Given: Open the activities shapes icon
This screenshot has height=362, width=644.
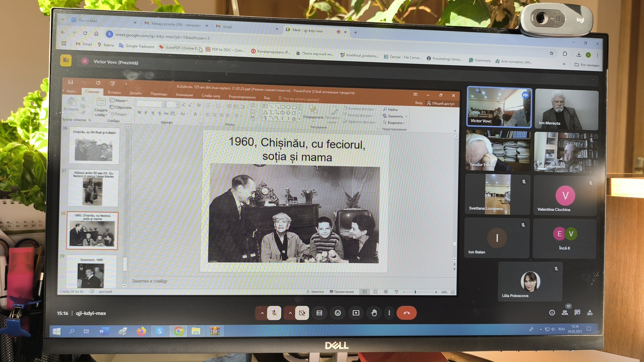Looking at the screenshot, I should point(590,312).
